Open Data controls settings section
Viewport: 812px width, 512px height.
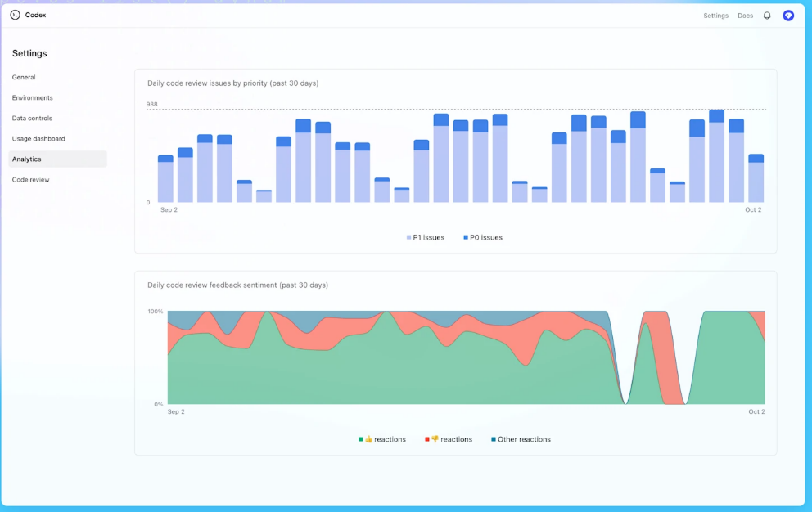[x=32, y=118]
